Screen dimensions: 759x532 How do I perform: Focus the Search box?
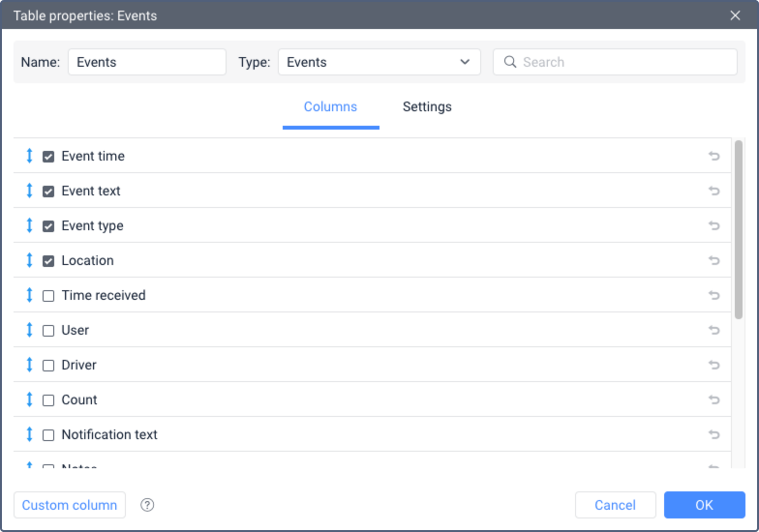pos(625,62)
